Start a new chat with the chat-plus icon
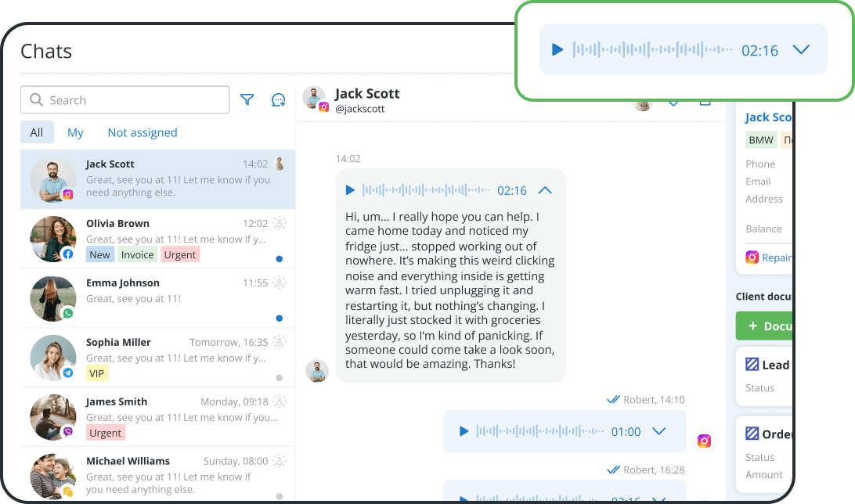Image resolution: width=855 pixels, height=504 pixels. (x=278, y=99)
